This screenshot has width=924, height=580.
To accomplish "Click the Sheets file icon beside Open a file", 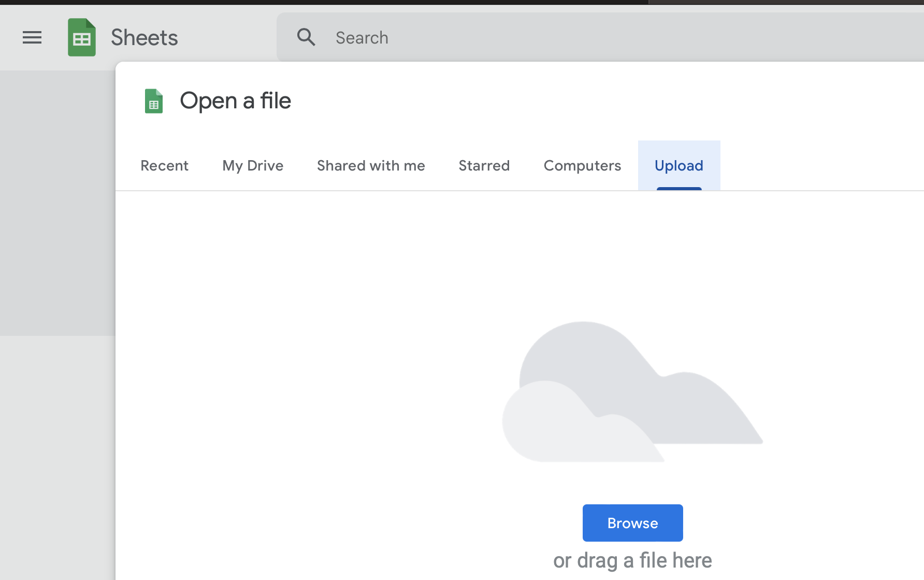I will coord(154,101).
